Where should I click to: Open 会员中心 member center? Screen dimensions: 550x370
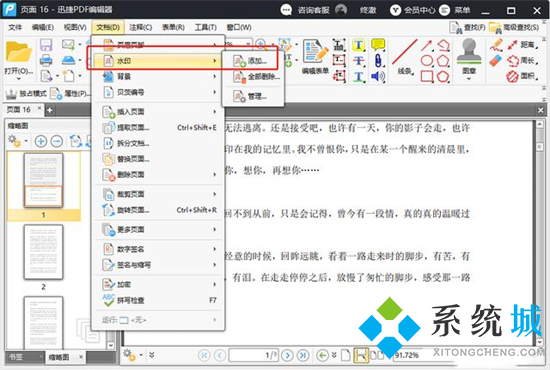[413, 10]
